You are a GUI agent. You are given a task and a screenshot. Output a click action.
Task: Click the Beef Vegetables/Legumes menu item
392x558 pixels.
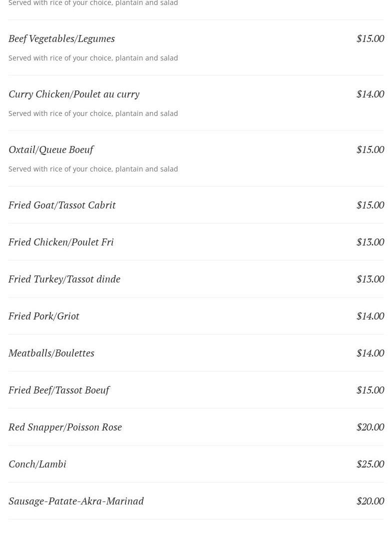click(61, 38)
